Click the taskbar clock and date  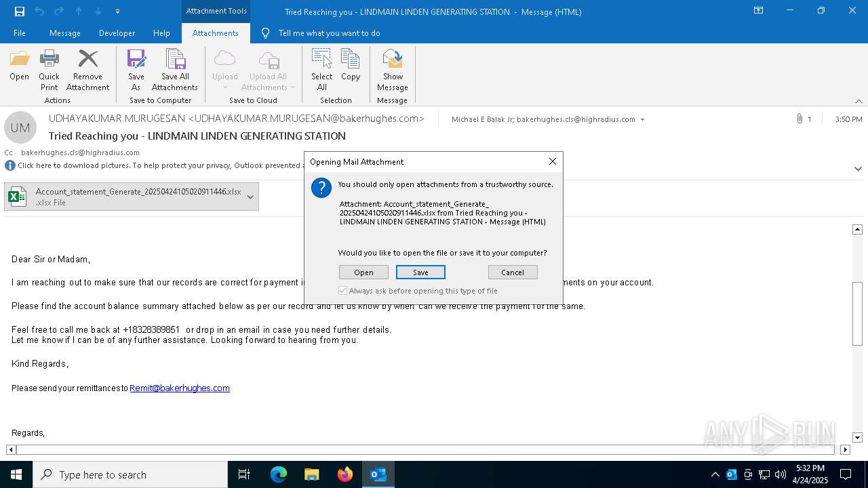(810, 474)
